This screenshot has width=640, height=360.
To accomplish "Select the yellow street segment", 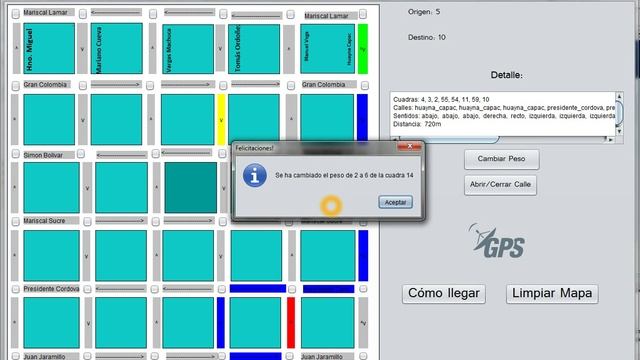I will 221,120.
